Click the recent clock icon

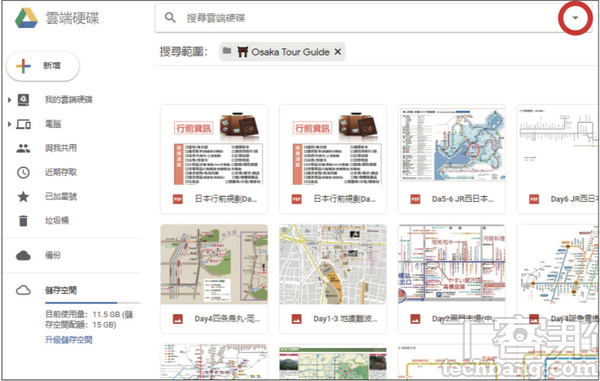pos(23,173)
